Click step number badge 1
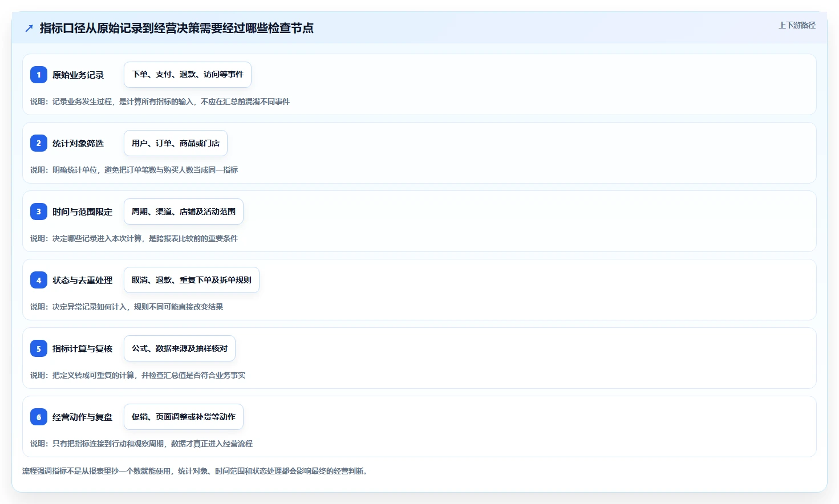 (39, 75)
